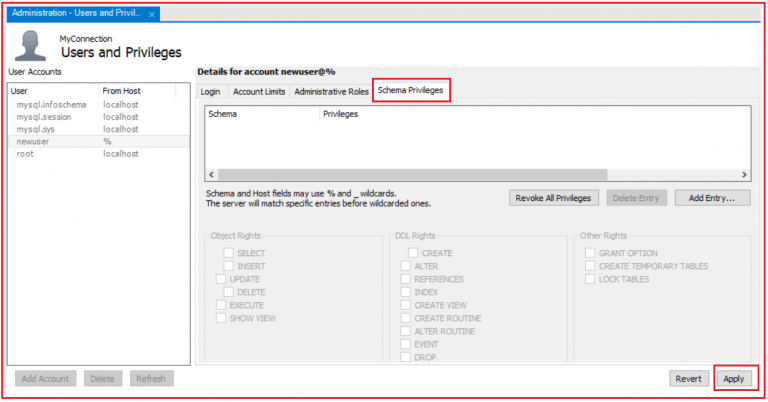The image size is (768, 402).
Task: Select the Administrative Roles tab
Action: (x=331, y=91)
